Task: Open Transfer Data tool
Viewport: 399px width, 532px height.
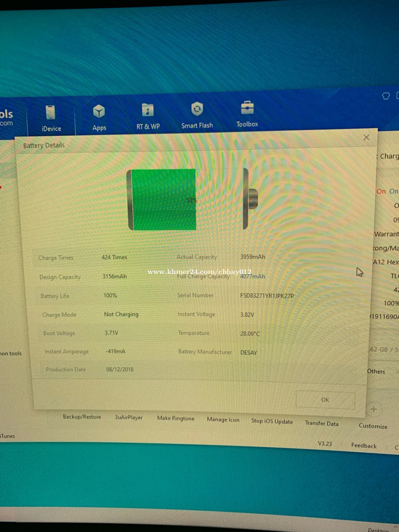Action: click(x=321, y=423)
